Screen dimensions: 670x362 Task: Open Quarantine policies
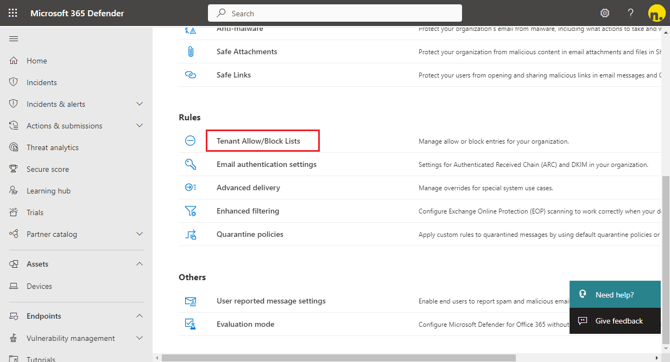(250, 234)
